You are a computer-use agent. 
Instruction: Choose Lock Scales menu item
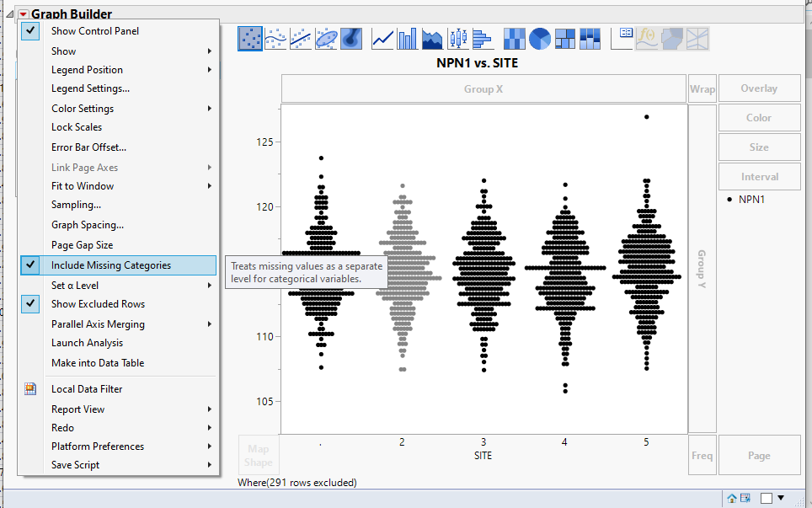coord(119,127)
